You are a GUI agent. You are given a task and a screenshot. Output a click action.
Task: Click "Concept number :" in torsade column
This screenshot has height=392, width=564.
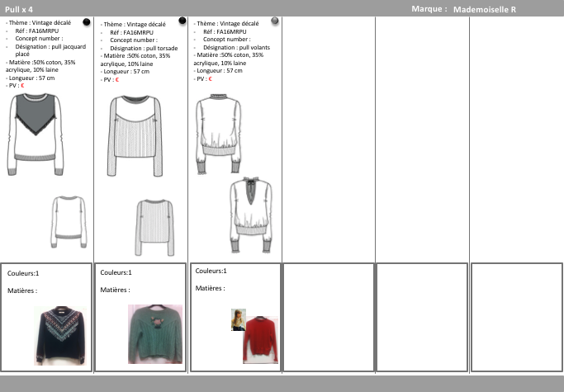pyautogui.click(x=134, y=40)
